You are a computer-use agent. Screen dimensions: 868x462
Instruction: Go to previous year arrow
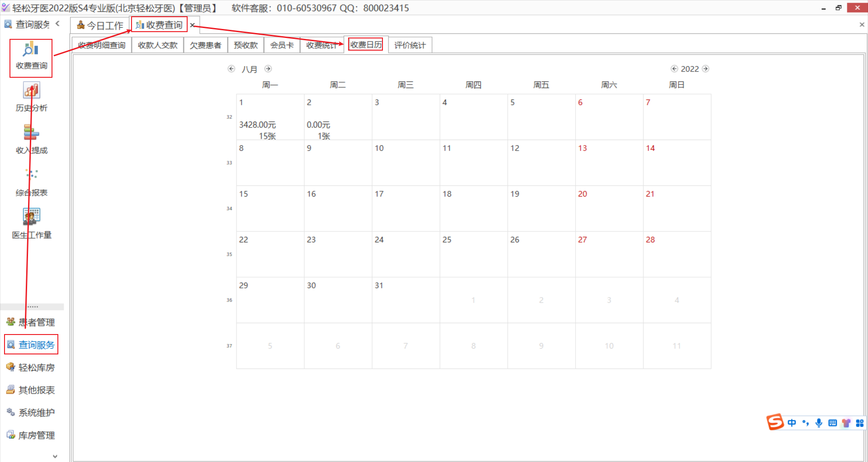(x=674, y=69)
